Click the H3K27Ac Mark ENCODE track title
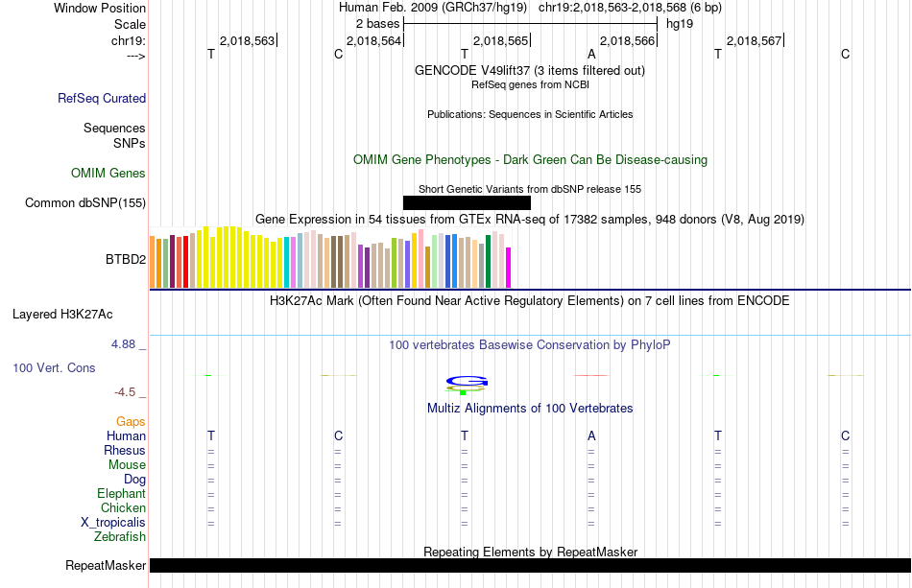Viewport: 912px width, 588px height. tap(530, 300)
